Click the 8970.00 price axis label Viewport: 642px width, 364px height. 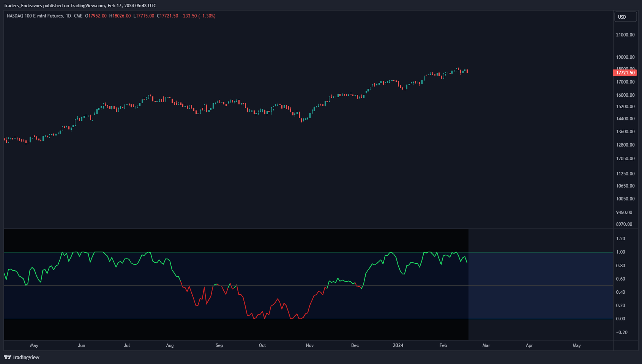tap(624, 224)
